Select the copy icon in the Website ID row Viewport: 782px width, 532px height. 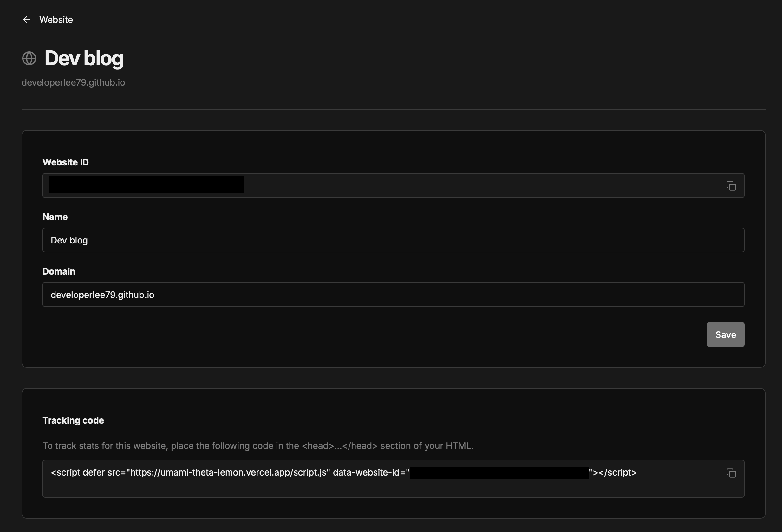point(732,185)
